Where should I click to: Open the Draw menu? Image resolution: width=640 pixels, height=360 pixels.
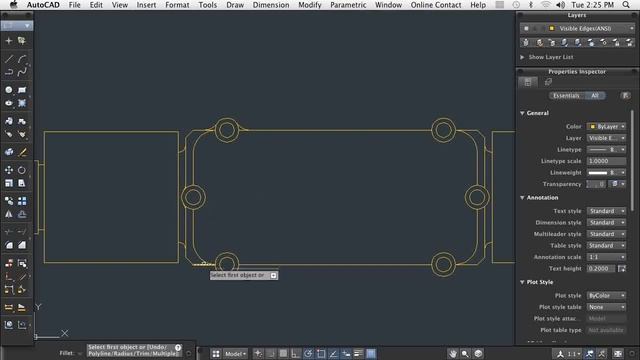[x=235, y=5]
